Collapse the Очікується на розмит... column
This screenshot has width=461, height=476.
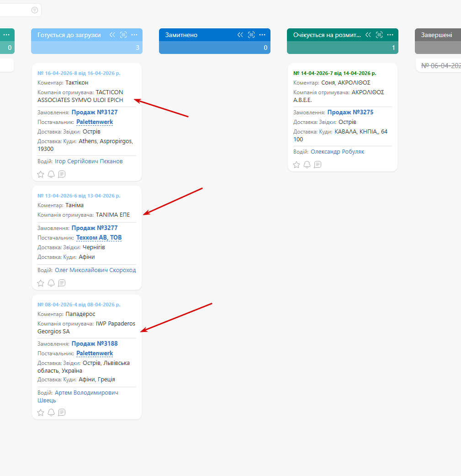pyautogui.click(x=368, y=35)
